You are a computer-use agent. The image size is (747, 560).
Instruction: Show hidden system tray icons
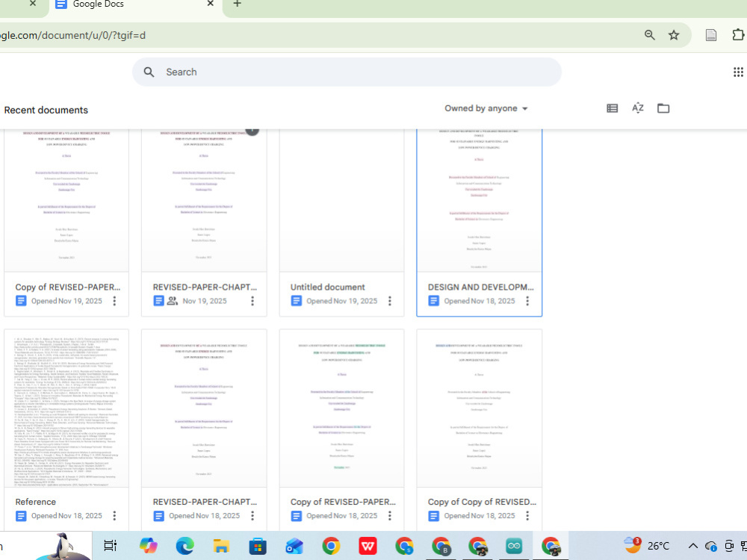click(693, 546)
